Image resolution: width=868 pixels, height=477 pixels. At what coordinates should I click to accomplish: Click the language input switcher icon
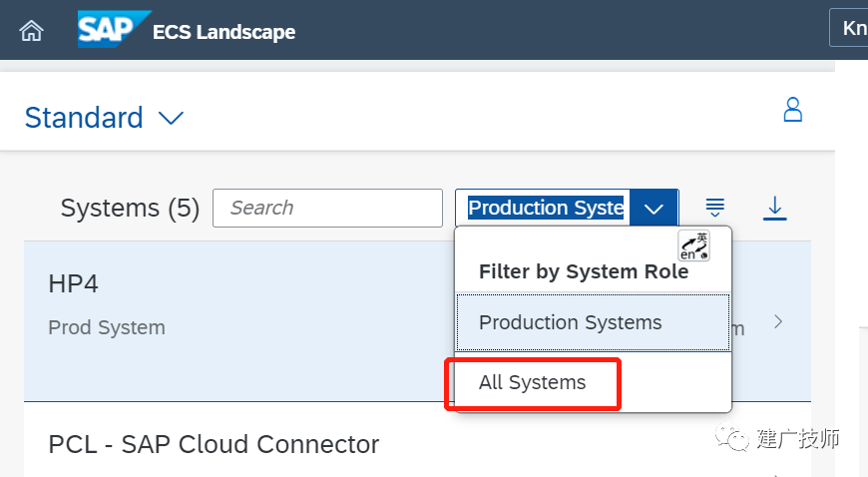tap(693, 245)
